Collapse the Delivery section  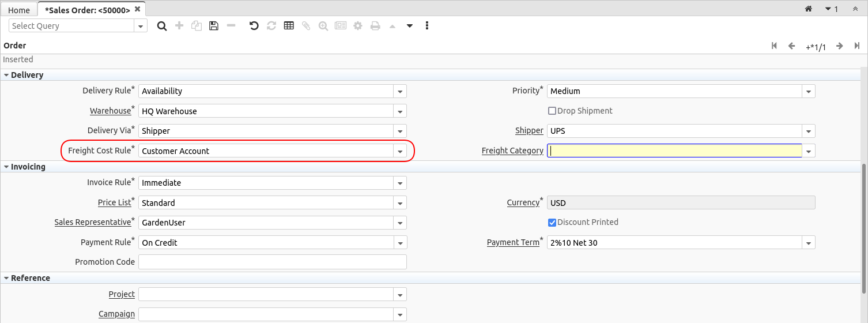(x=6, y=75)
